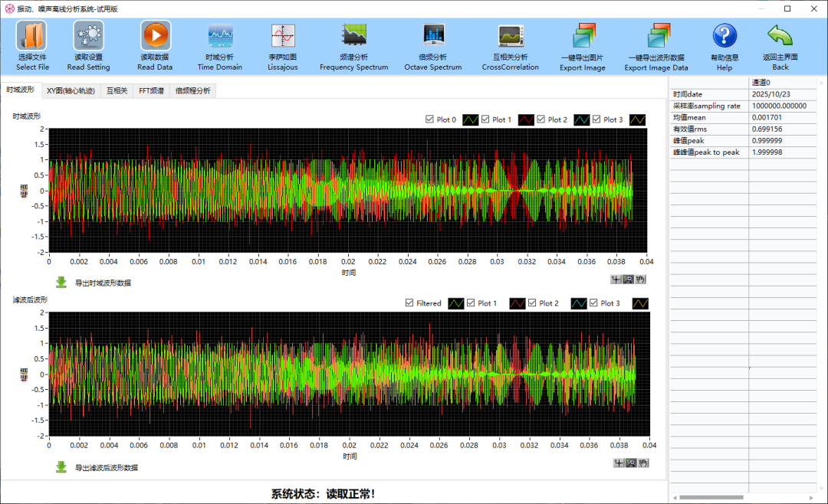Viewport: 828px width, 504px height.
Task: Toggle Plot 2 checkbox in top legend
Action: point(540,119)
